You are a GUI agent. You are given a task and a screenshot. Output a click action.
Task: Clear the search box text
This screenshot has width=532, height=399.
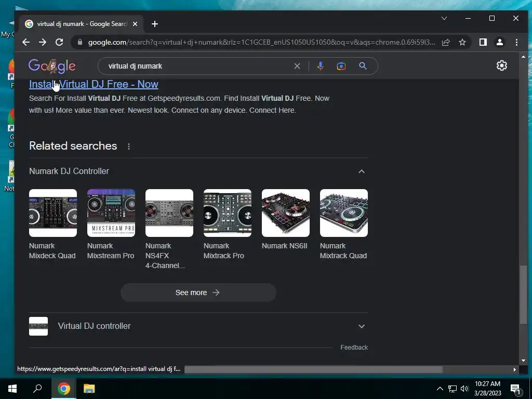(x=297, y=66)
